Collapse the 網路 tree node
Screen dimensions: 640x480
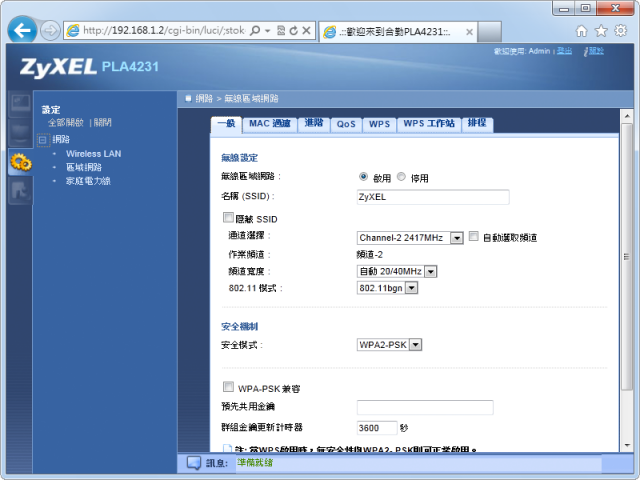pos(43,140)
